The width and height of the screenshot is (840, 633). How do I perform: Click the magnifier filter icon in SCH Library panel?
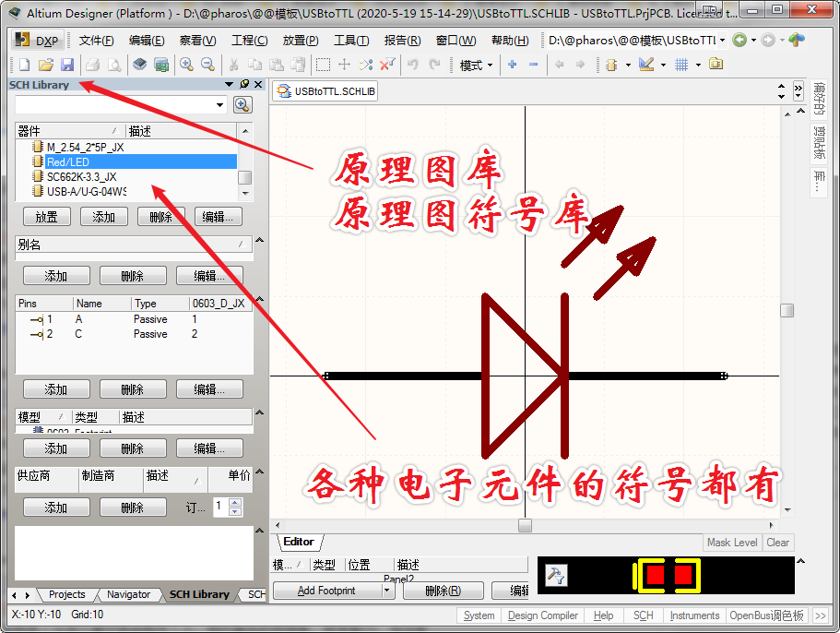242,104
